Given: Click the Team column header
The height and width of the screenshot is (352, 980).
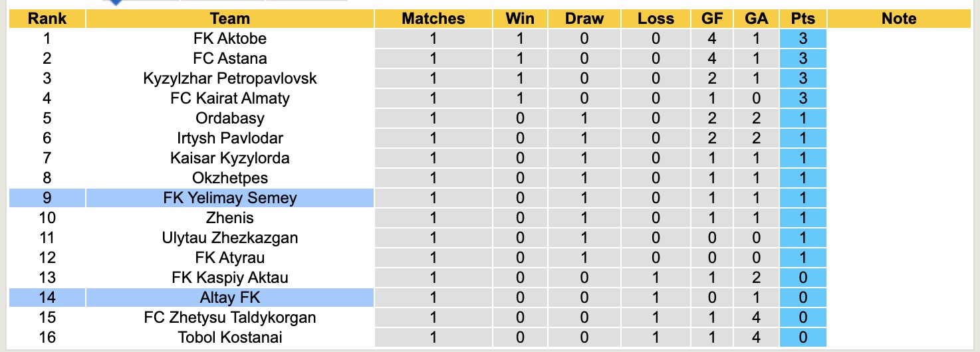Looking at the screenshot, I should click(x=229, y=19).
